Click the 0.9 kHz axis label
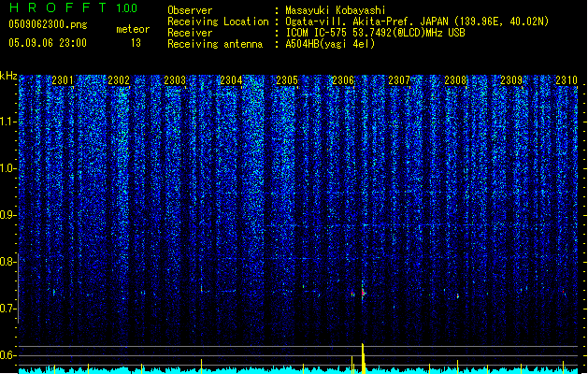Screen dimensions: 588x374 [x=8, y=215]
